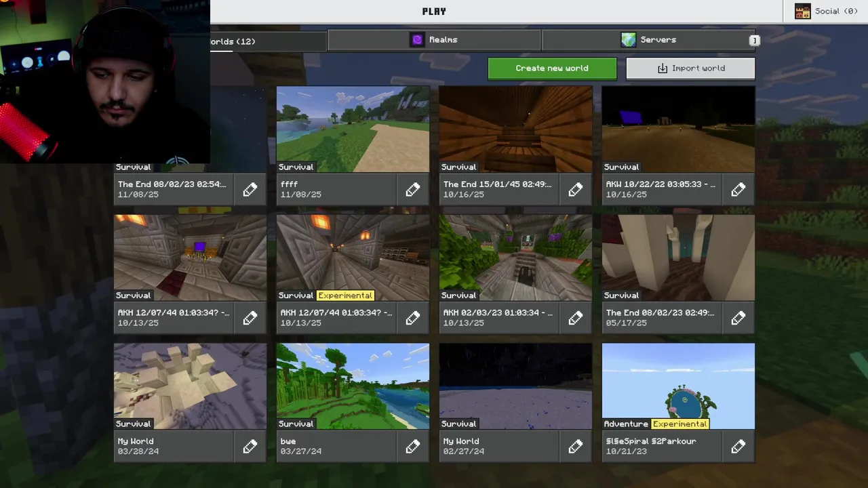Edit My World dated 02/27/24
868x488 pixels.
click(x=576, y=446)
